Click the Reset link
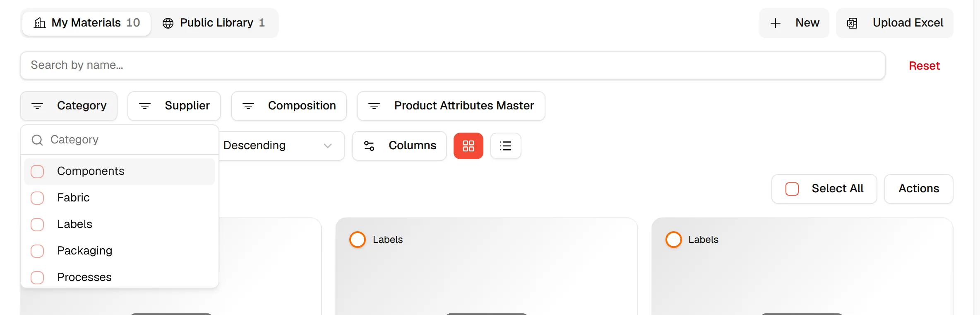Image resolution: width=980 pixels, height=315 pixels. [x=924, y=65]
